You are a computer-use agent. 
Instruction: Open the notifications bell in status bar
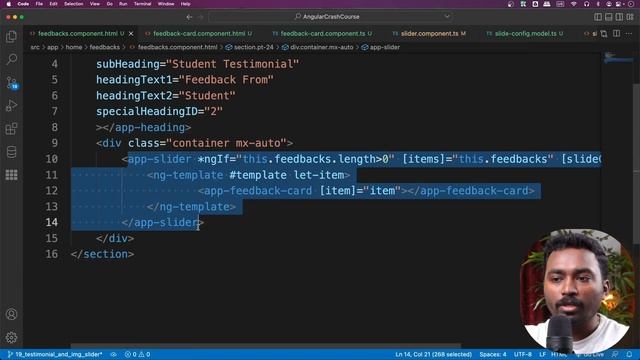pos(629,354)
